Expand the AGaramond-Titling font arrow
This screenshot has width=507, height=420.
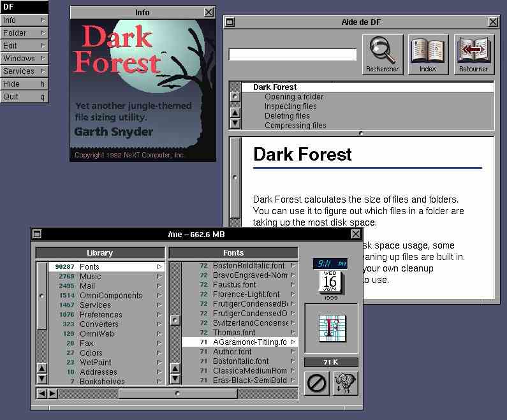coord(293,342)
